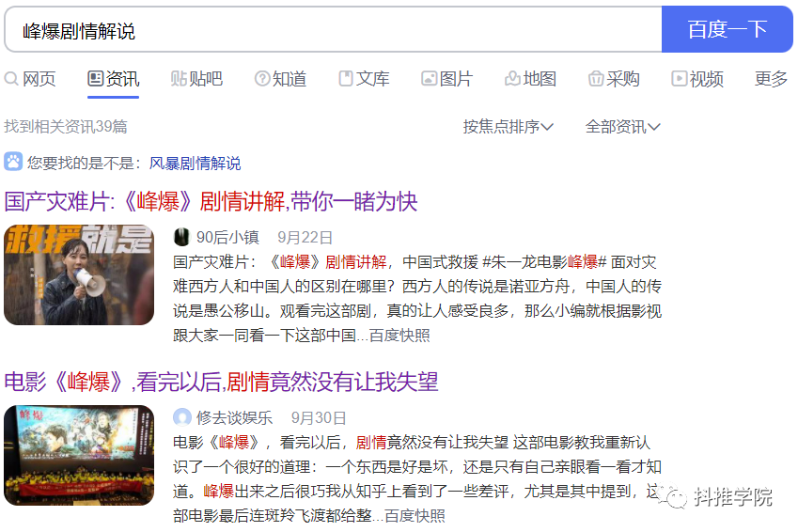
Task: Click the date 9月30日
Action: [x=319, y=418]
